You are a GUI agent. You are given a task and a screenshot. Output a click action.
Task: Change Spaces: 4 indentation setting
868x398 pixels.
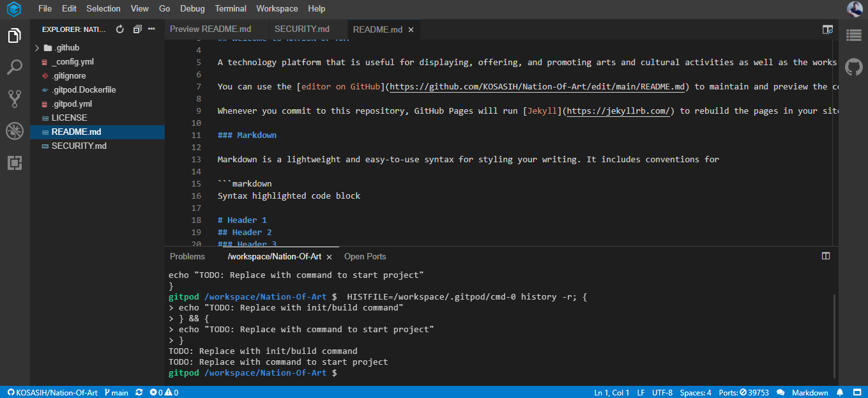click(x=696, y=392)
